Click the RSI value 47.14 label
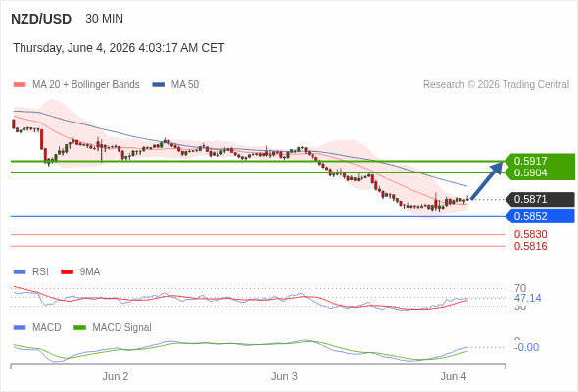The image size is (578, 392). pyautogui.click(x=528, y=298)
